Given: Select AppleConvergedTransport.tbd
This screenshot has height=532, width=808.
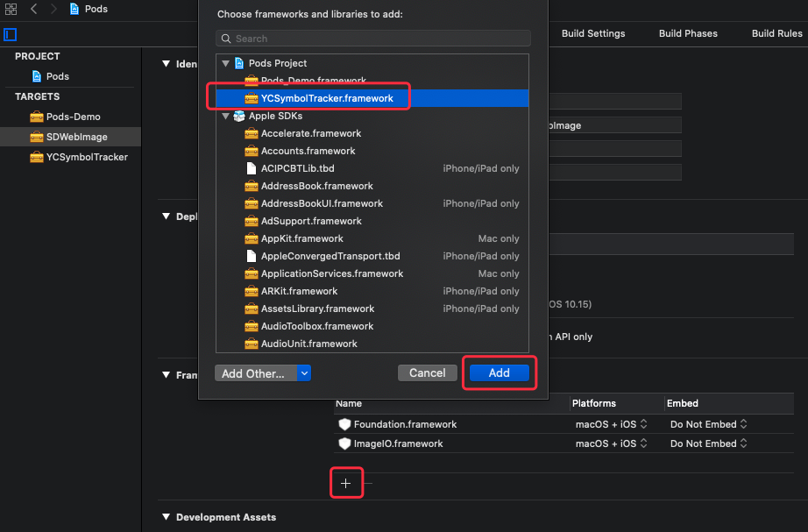Looking at the screenshot, I should coord(372,256).
